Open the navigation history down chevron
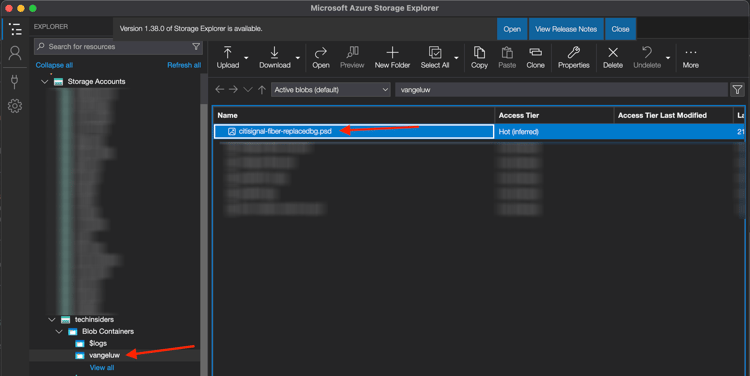Screen dimensions: 750x376 (248, 89)
